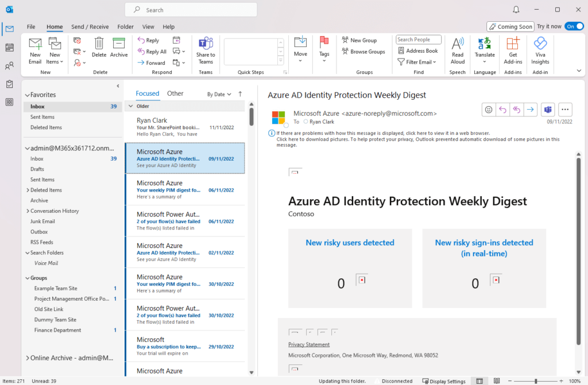The image size is (588, 385).
Task: Collapse the Groups section
Action: click(27, 278)
